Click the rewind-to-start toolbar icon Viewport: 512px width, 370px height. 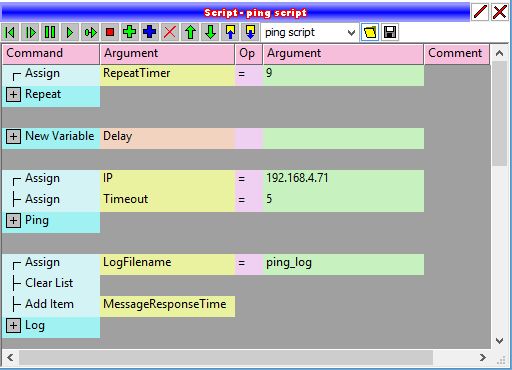click(x=10, y=32)
